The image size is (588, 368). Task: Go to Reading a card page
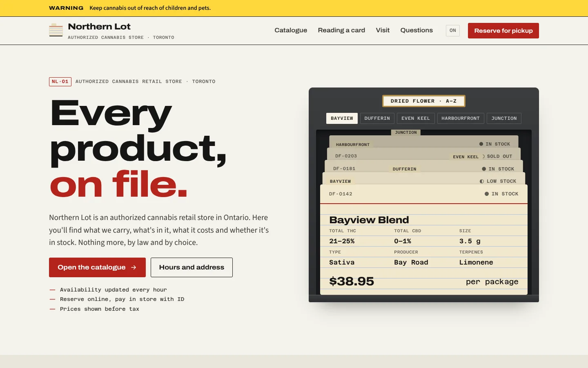(x=341, y=30)
